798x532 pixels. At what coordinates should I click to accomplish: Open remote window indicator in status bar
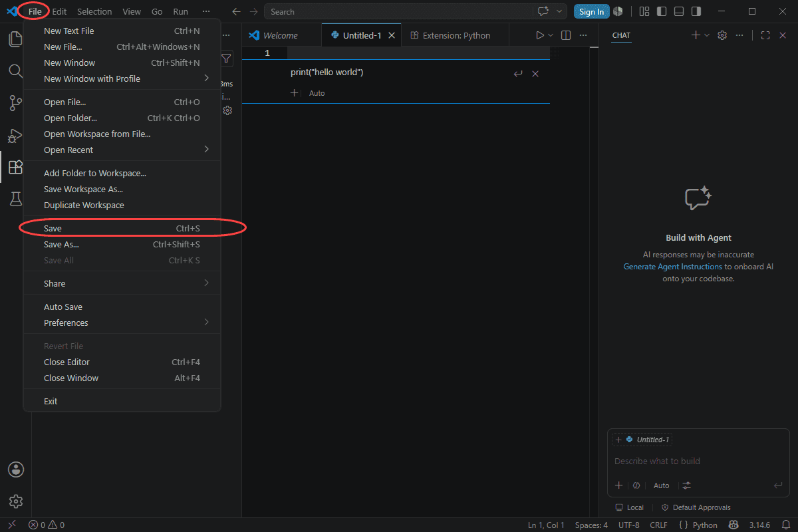(11, 525)
